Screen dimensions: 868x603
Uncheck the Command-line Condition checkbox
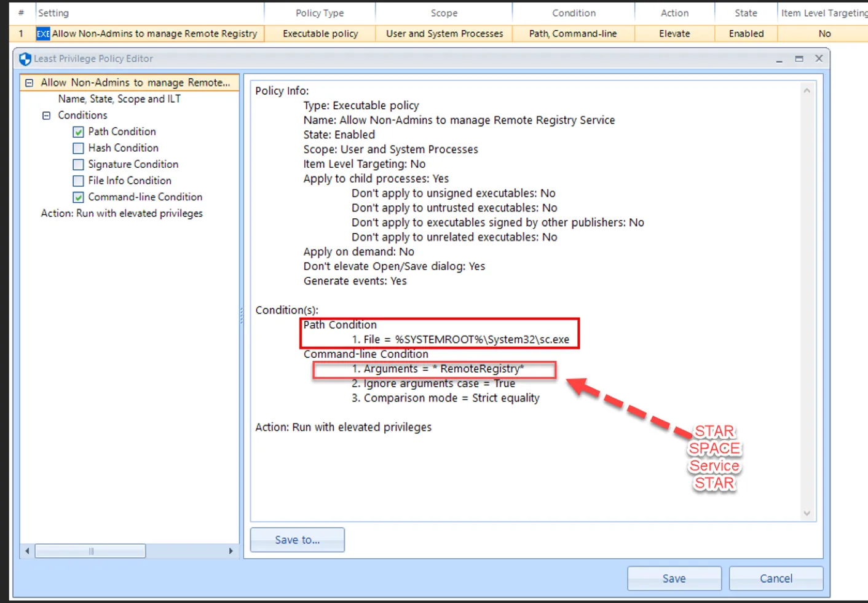(79, 197)
